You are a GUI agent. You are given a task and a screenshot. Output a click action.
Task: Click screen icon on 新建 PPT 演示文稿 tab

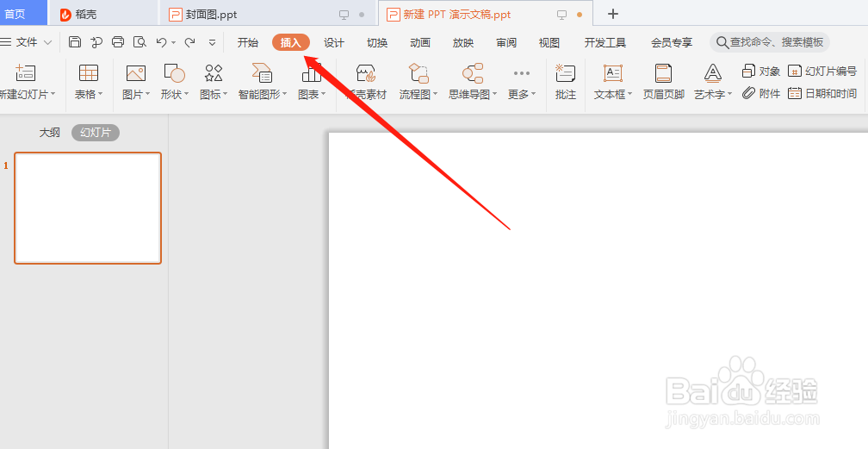[x=561, y=15]
